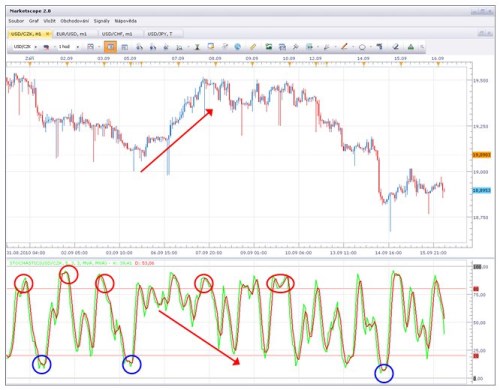Switch to the USD/CHF, m1 tab
This screenshot has width=500, height=390.
coord(120,34)
